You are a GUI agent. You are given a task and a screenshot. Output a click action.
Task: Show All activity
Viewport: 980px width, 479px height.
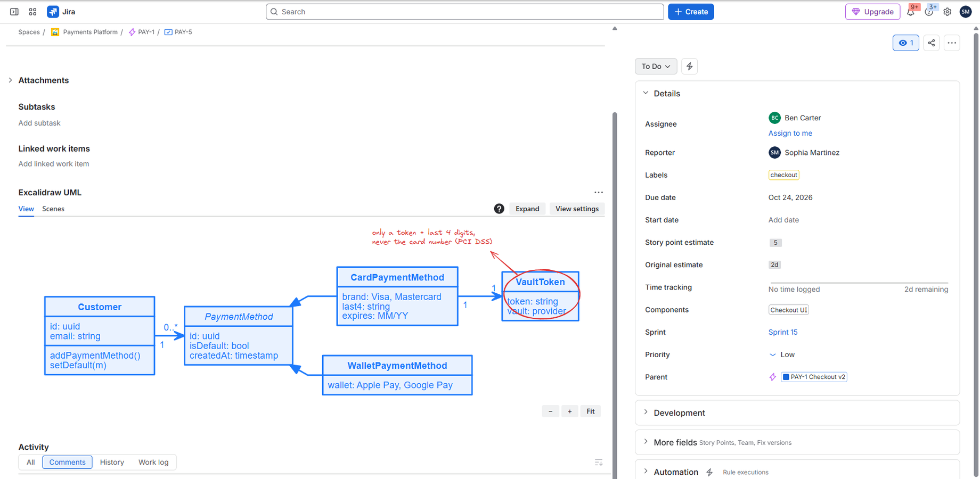31,463
